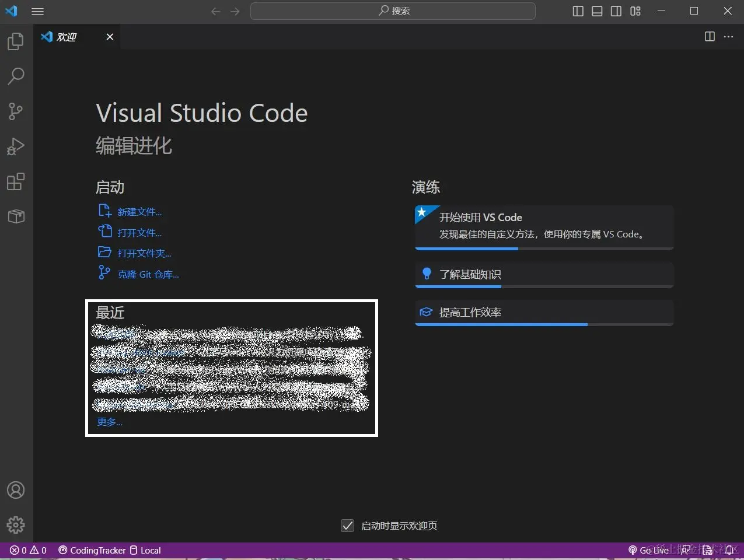Click the progress bar under 开始使用 VS Code
Viewport: 744px width, 560px height.
pos(544,249)
